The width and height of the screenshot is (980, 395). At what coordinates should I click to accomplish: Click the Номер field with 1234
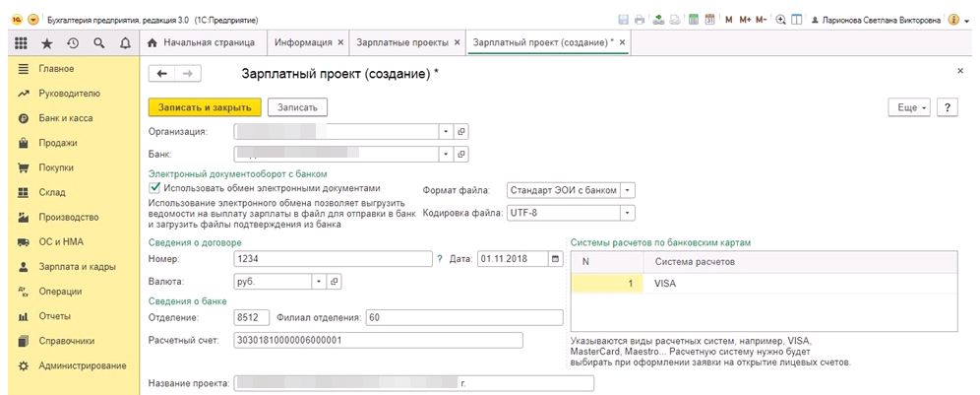point(334,259)
